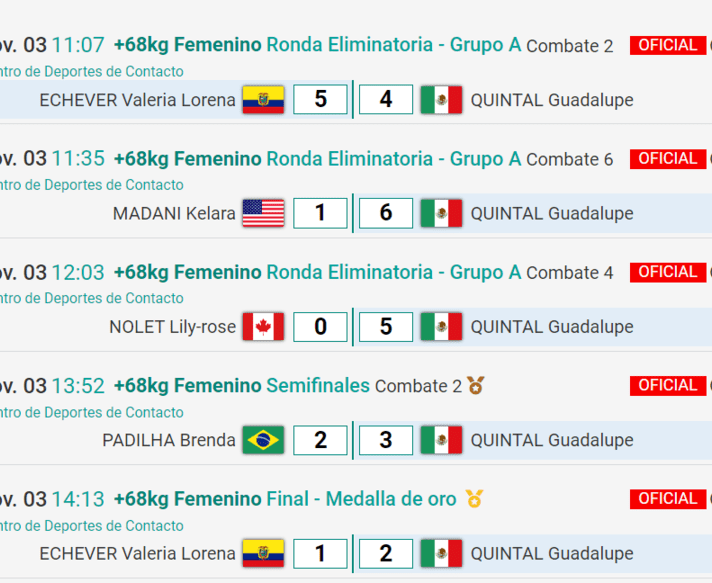Click Mexico flag in the gold medal final row
This screenshot has height=583, width=712.
[441, 553]
